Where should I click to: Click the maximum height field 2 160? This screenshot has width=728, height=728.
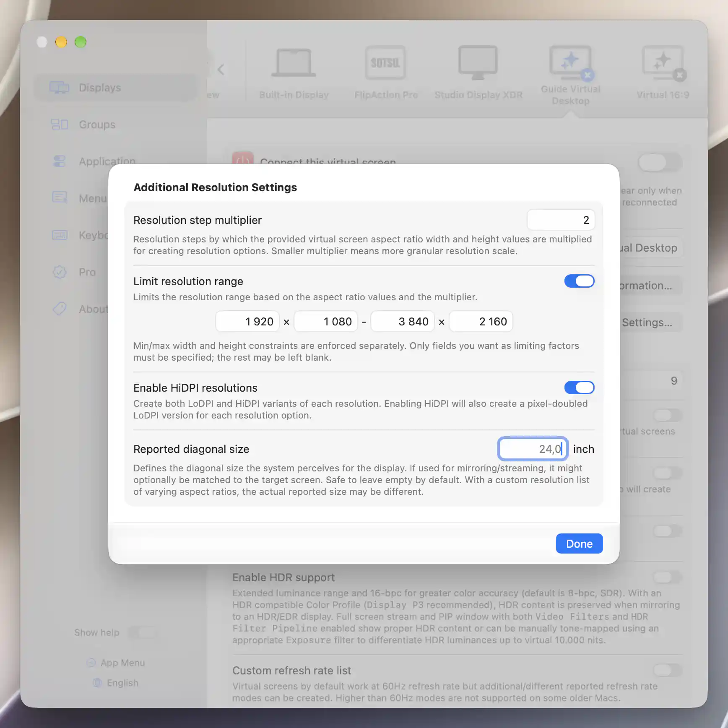(481, 321)
